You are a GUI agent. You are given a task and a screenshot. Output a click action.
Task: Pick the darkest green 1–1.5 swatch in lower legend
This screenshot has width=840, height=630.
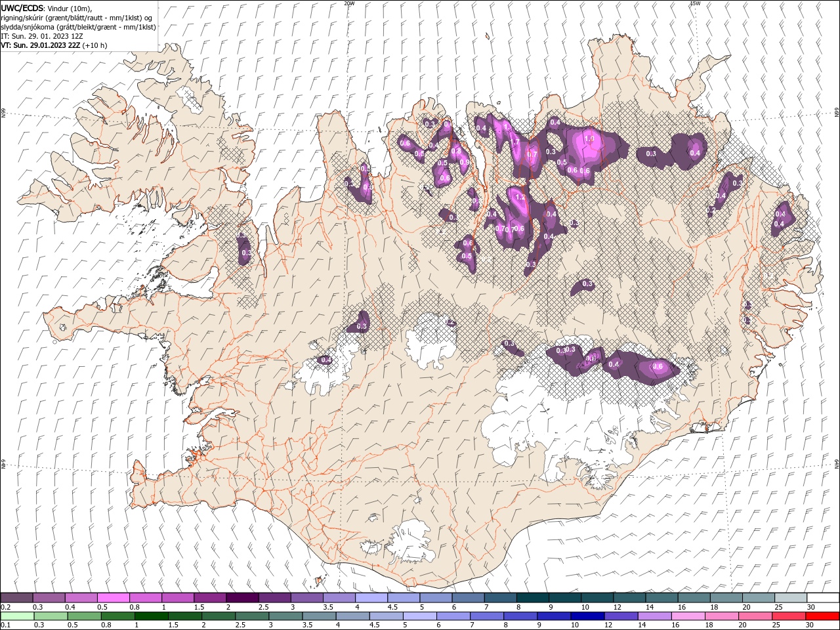tap(152, 616)
